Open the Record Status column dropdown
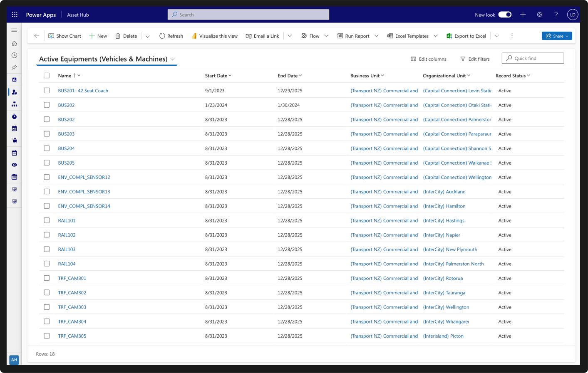Viewport: 588px width, 373px height. 528,76
